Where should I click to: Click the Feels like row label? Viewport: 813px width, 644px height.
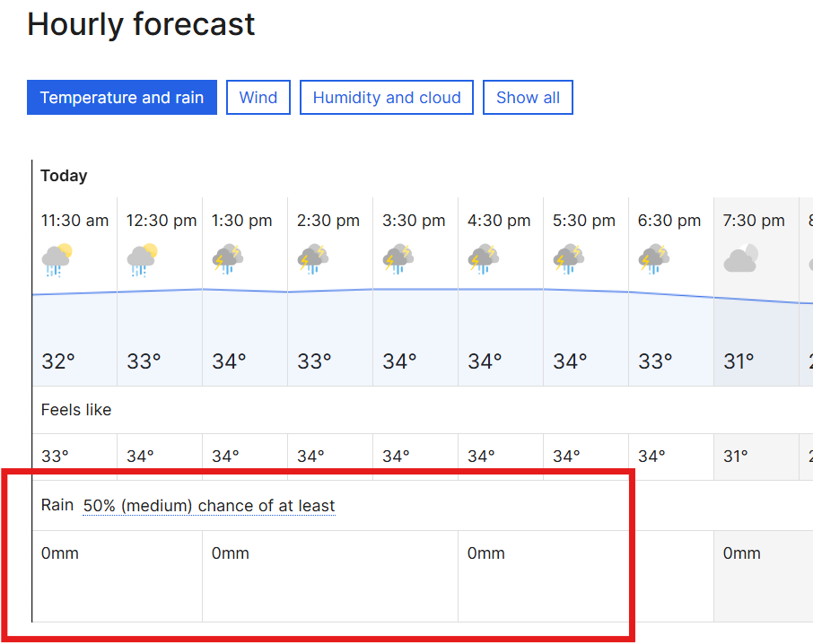(76, 410)
